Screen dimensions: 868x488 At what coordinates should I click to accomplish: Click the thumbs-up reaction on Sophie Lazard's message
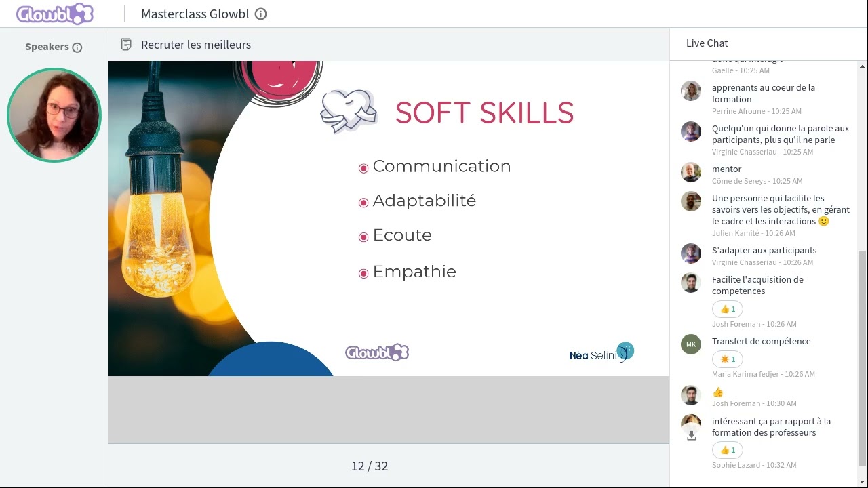tap(728, 450)
